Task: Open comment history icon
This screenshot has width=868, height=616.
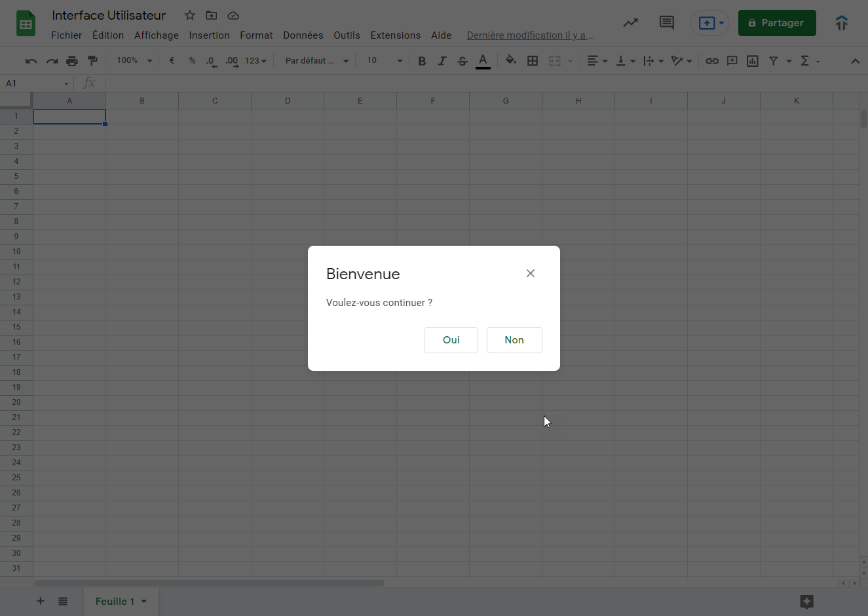Action: point(667,23)
